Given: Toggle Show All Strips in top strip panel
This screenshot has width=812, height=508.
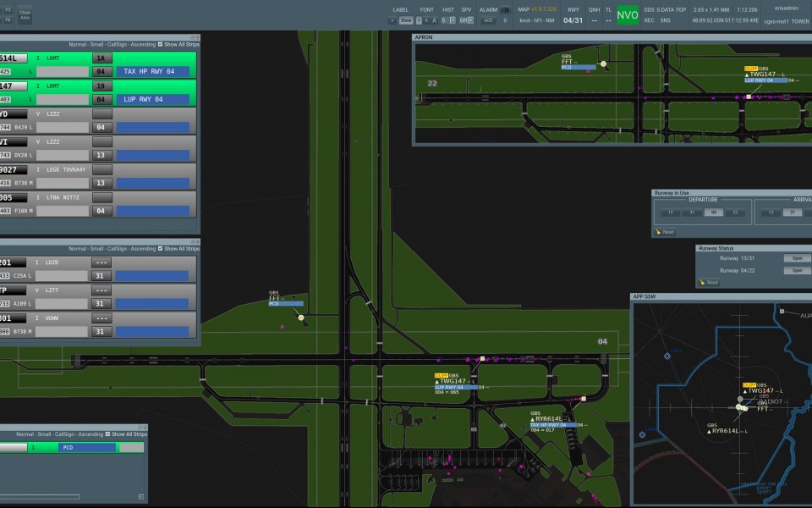Looking at the screenshot, I should pos(160,45).
